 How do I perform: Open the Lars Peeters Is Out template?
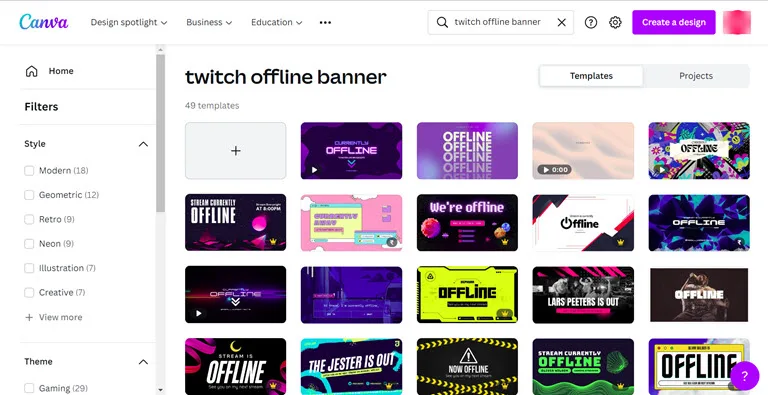pyautogui.click(x=583, y=295)
